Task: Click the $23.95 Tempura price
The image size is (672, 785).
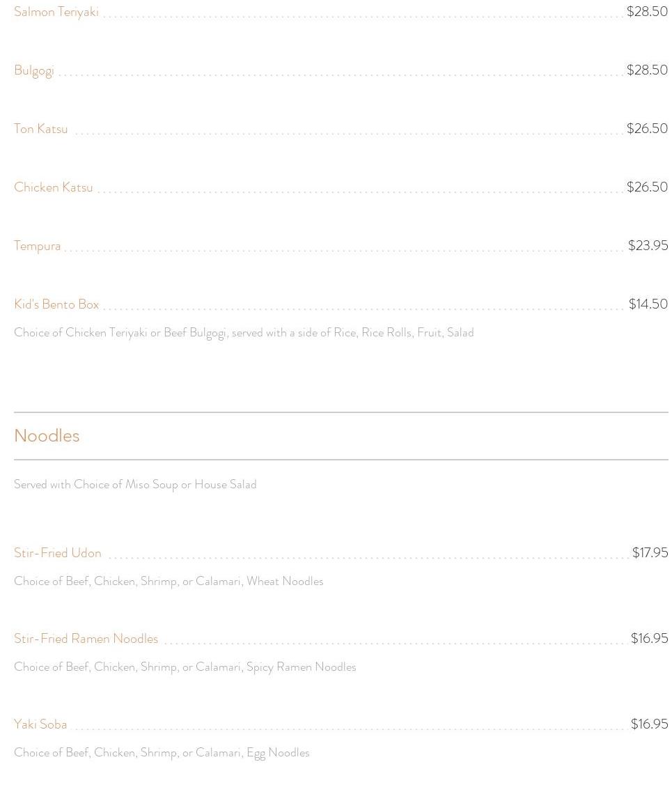Action: (x=648, y=245)
